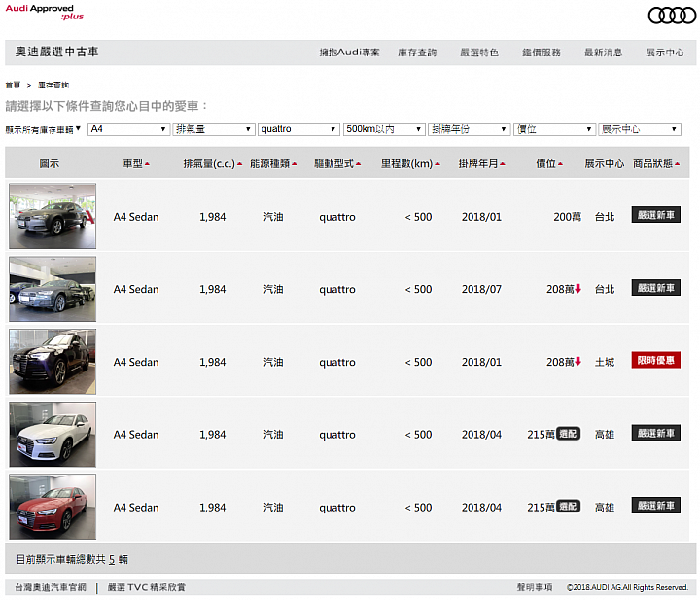This screenshot has height=600, width=700.
Task: Open the A4 model dropdown
Action: point(128,129)
